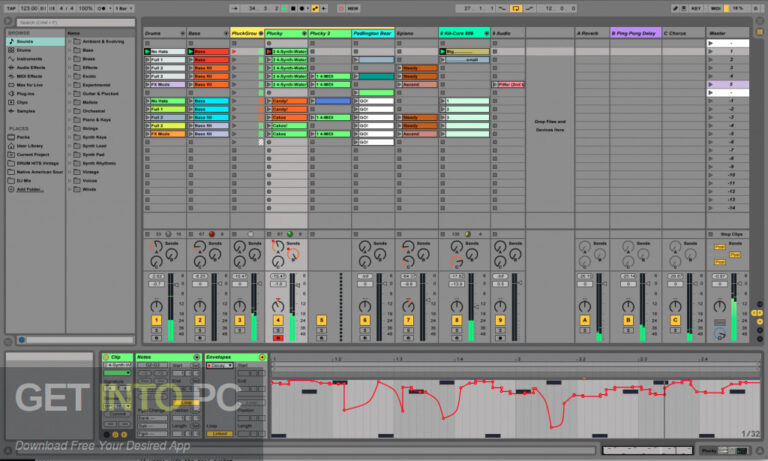This screenshot has width=768, height=461.
Task: Expand the Brass folder
Action: [x=70, y=59]
